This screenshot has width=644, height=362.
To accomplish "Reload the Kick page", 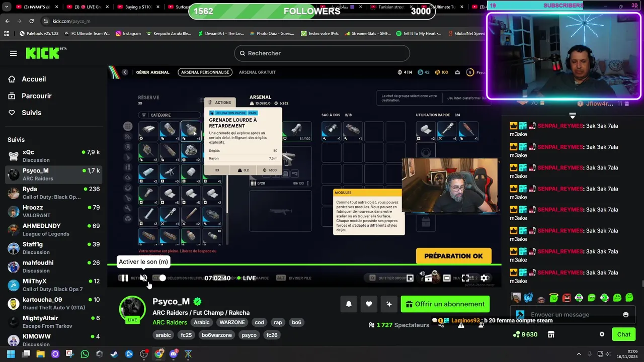I will tap(31, 21).
